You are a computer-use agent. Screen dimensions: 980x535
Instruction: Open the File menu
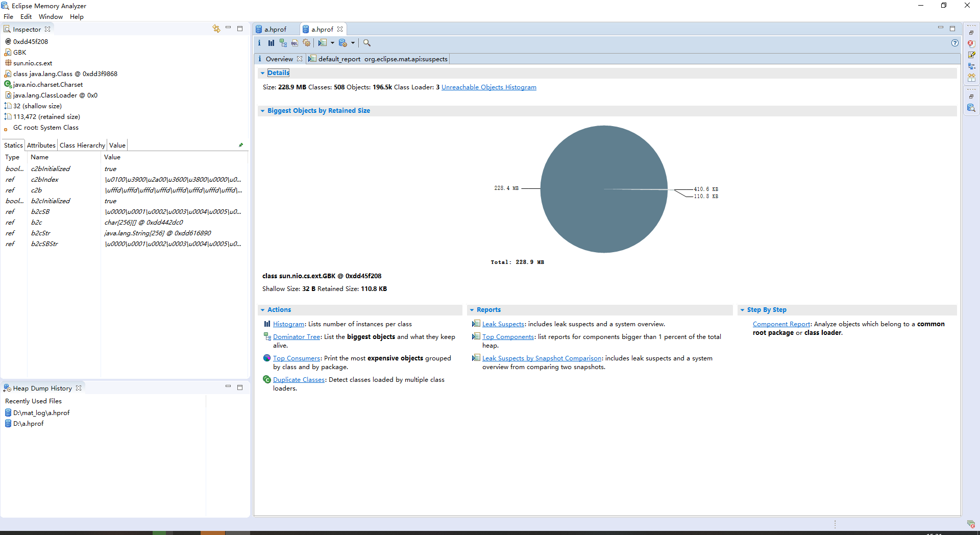click(x=8, y=17)
